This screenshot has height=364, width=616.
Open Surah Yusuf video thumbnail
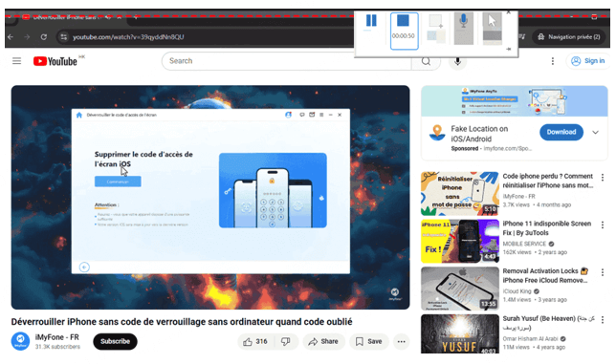click(460, 333)
